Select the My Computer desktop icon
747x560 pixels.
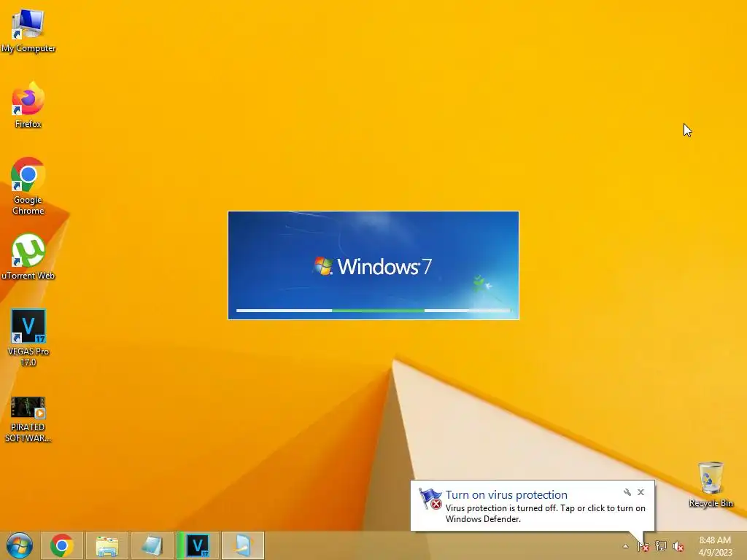pos(28,30)
